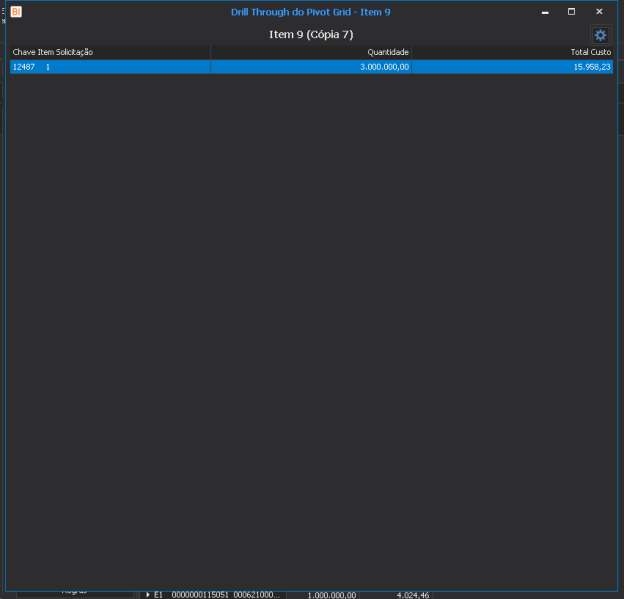Click the 000621000... cell in background grid
This screenshot has width=624, height=599.
(x=257, y=595)
